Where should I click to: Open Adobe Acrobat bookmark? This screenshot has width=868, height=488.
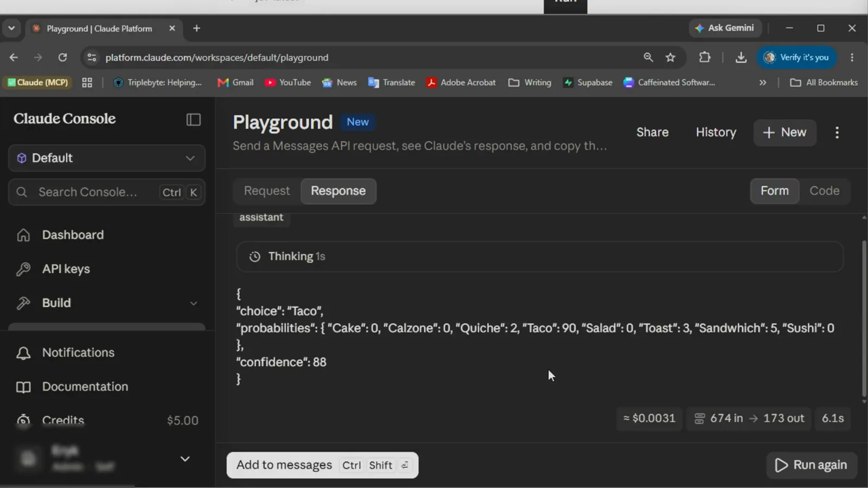coord(461,82)
